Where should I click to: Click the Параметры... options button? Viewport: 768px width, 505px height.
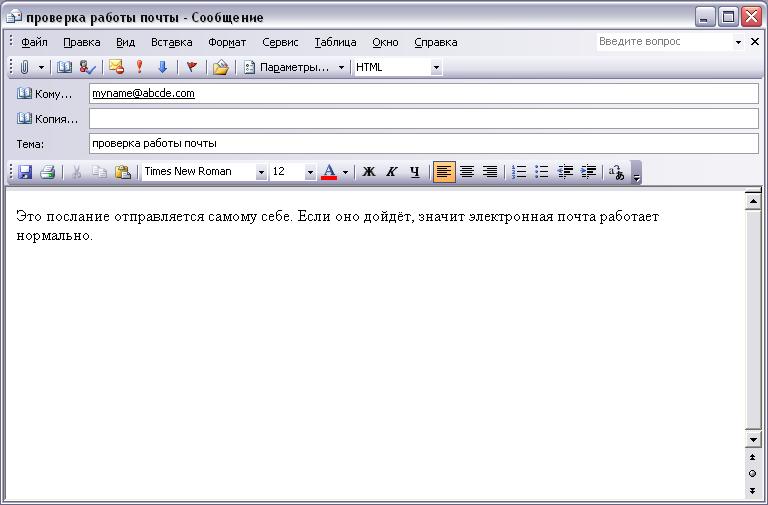pyautogui.click(x=293, y=68)
